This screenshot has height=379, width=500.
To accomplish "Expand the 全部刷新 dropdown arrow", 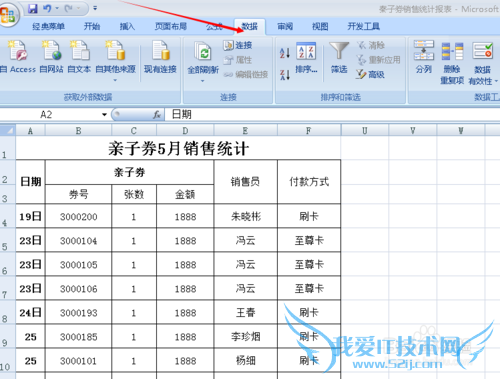I will tap(202, 81).
